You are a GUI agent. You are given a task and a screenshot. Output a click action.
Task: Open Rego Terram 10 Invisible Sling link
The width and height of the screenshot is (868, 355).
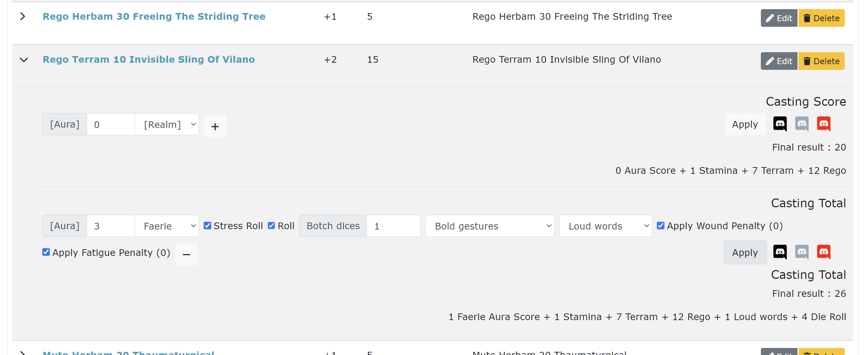click(x=149, y=60)
